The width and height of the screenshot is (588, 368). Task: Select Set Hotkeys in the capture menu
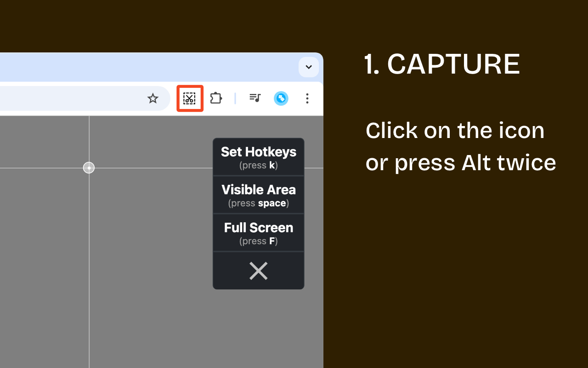(x=258, y=152)
